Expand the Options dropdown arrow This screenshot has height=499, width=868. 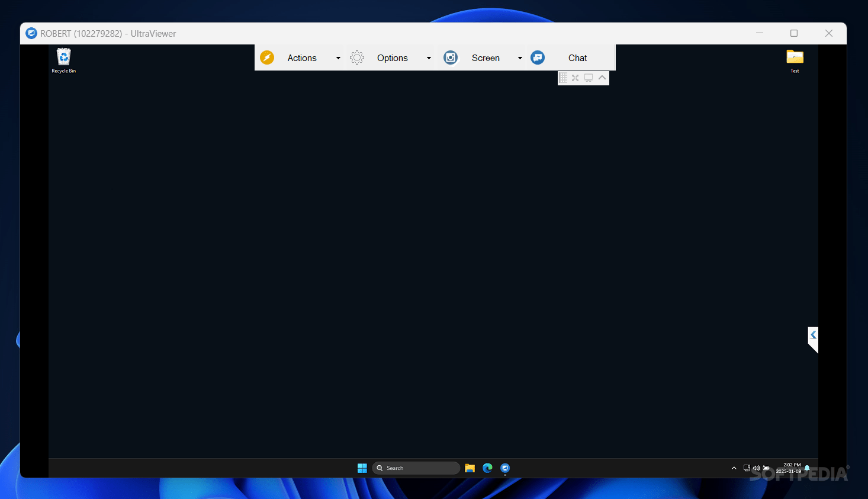click(429, 58)
